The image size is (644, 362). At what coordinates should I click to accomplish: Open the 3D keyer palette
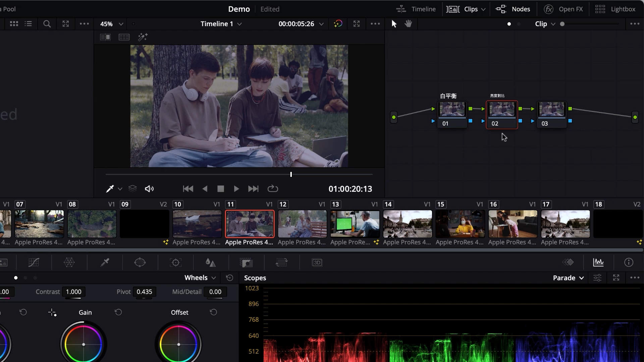coord(317,262)
